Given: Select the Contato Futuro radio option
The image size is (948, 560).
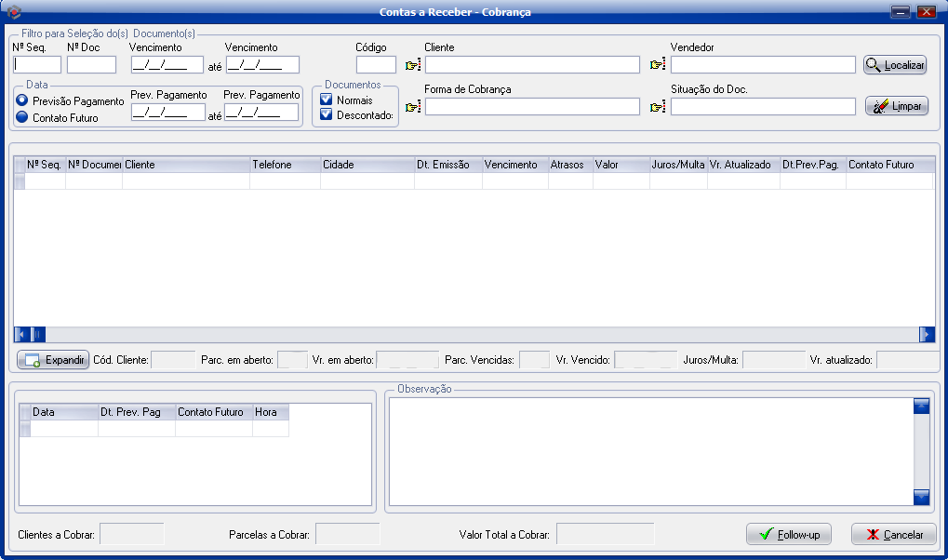Looking at the screenshot, I should (x=22, y=117).
